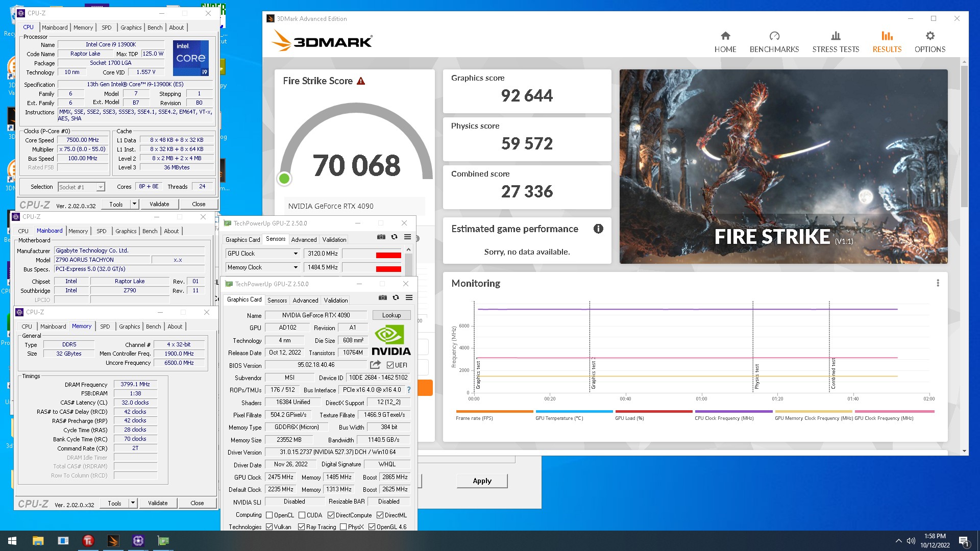Go to BENCHMARKS in 3DMark navigation
This screenshot has height=551, width=980.
(x=774, y=42)
